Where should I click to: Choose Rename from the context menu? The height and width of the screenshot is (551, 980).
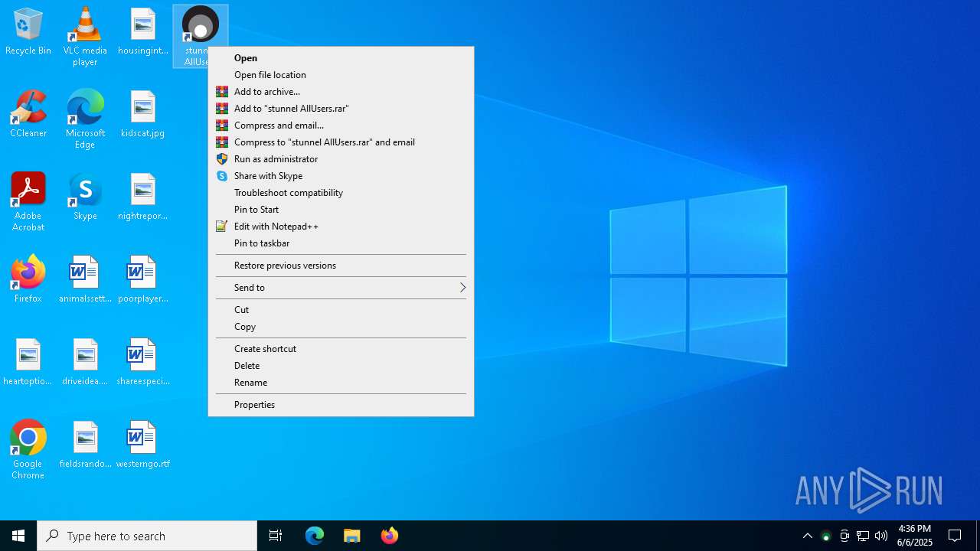click(341, 383)
